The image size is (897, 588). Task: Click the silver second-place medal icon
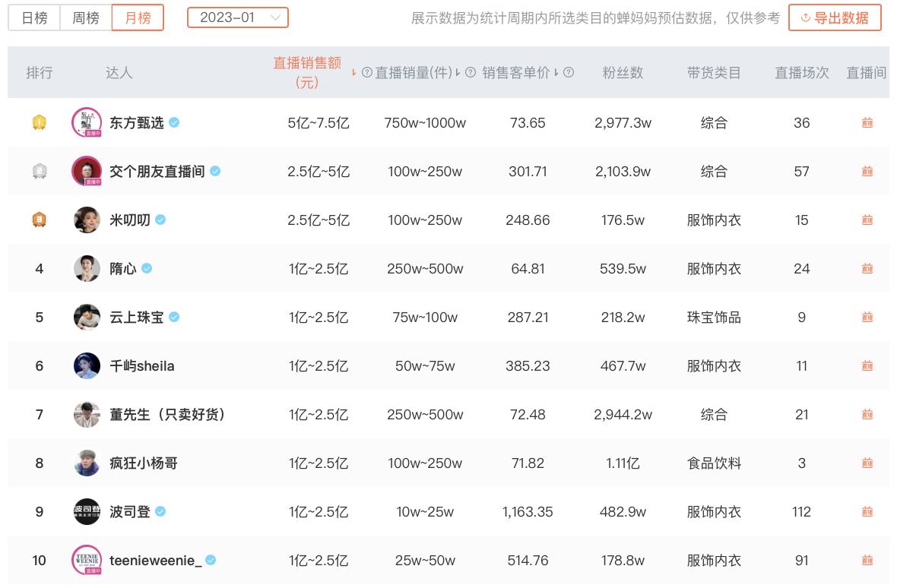coord(39,171)
